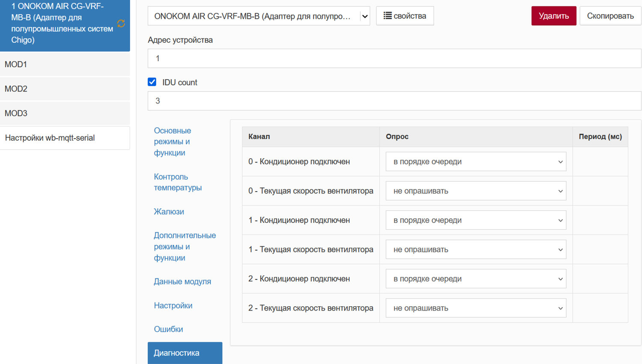Open polling dropdown for 0 - Текущая скорость вентилятора
Image resolution: width=642 pixels, height=364 pixels.
(476, 191)
